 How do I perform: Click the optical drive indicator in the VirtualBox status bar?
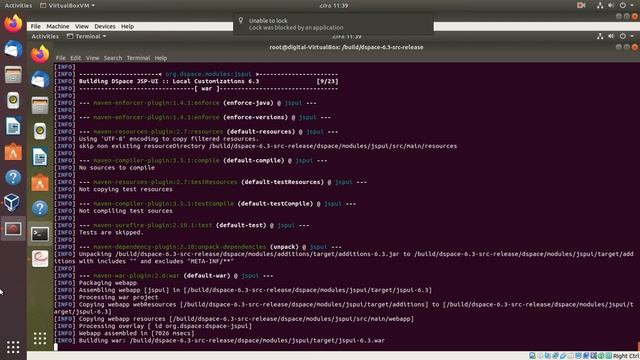pyautogui.click(x=540, y=356)
